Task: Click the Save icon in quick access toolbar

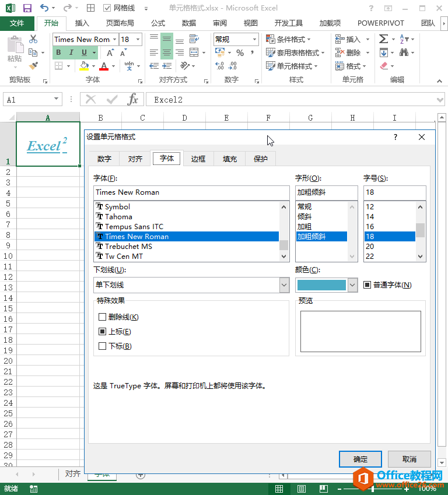Action: [x=27, y=8]
